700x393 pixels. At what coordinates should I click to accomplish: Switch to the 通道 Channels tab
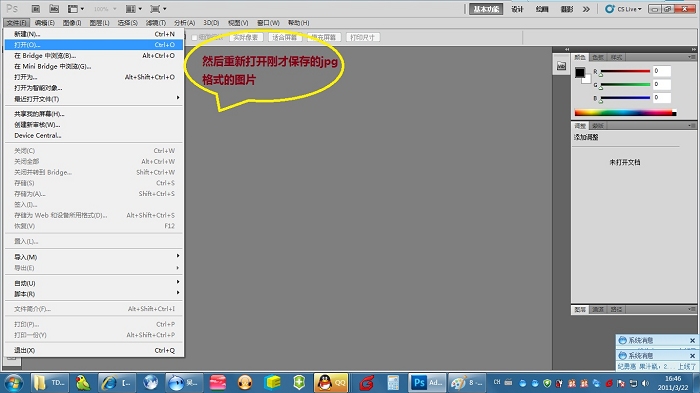tap(598, 309)
